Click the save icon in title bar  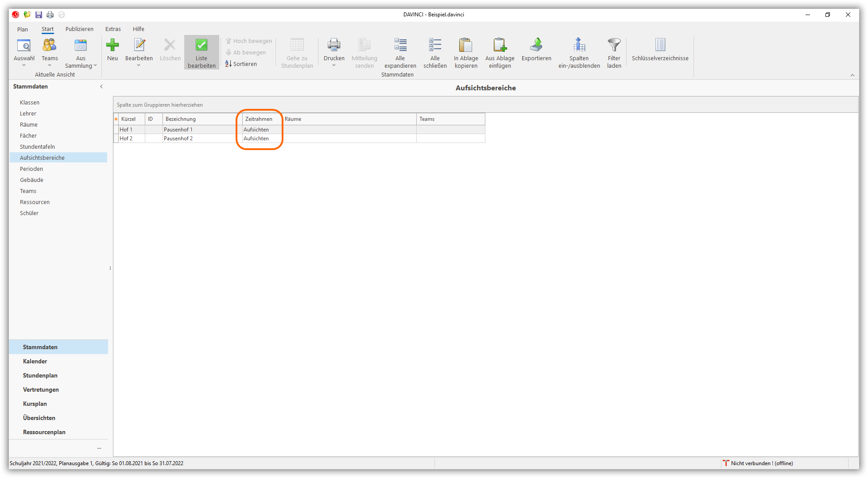click(39, 15)
